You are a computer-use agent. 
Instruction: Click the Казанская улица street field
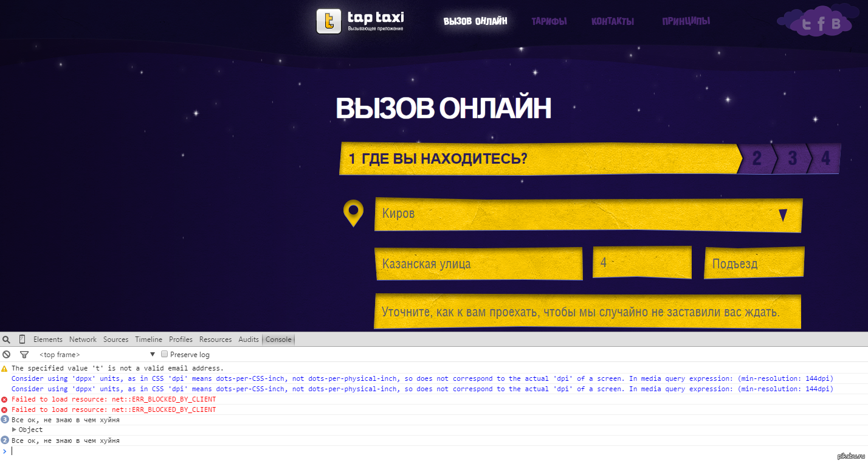pyautogui.click(x=478, y=264)
